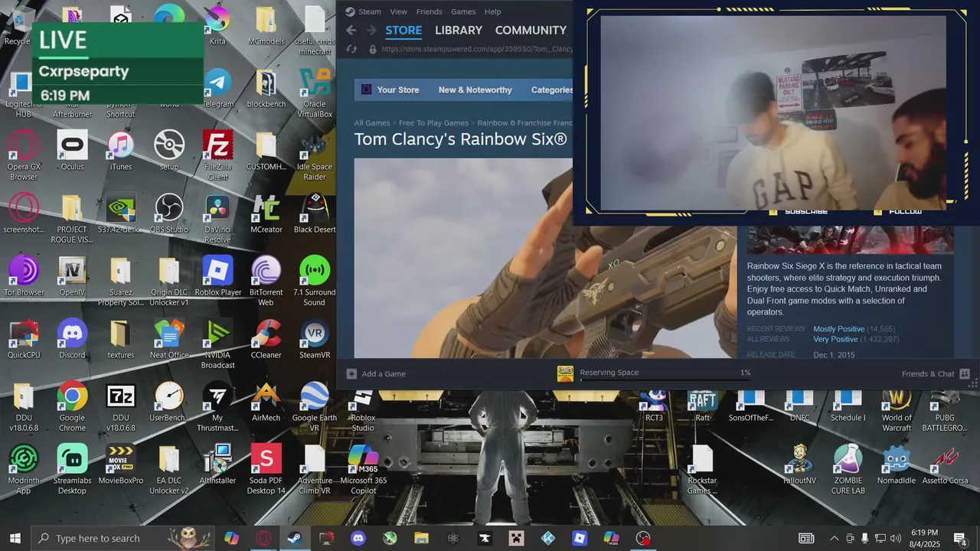
Task: Switch to the LIBRARY tab in Steam
Action: coord(459,30)
